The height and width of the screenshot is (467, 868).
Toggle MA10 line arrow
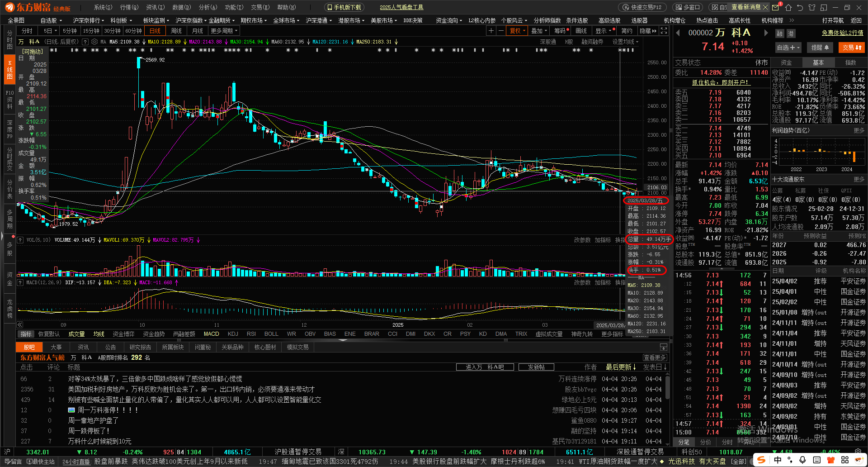[x=185, y=42]
